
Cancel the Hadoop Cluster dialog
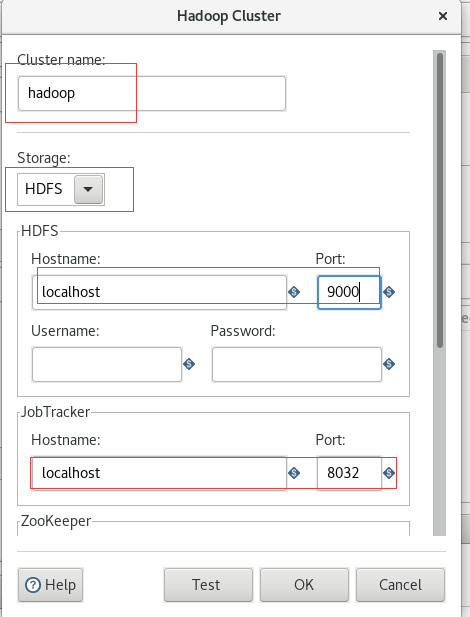point(400,585)
